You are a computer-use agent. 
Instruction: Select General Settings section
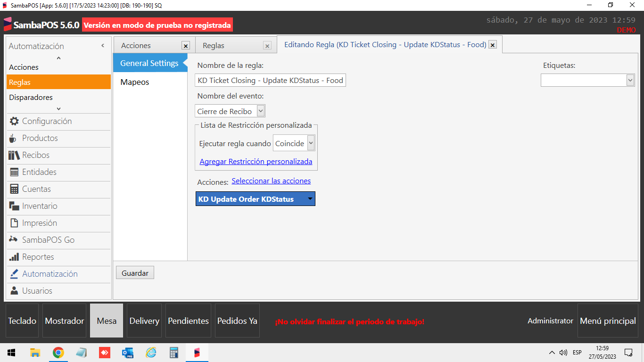tap(149, 63)
